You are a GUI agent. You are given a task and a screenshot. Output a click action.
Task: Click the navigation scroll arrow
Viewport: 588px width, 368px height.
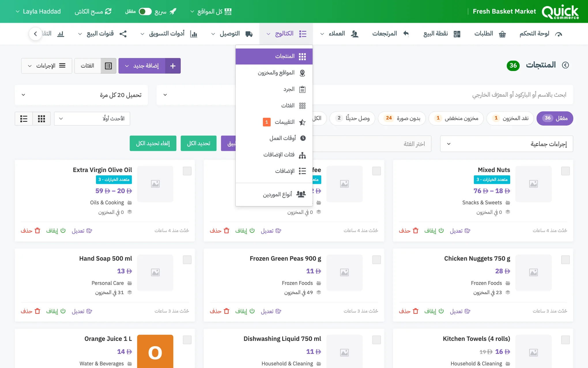[35, 34]
